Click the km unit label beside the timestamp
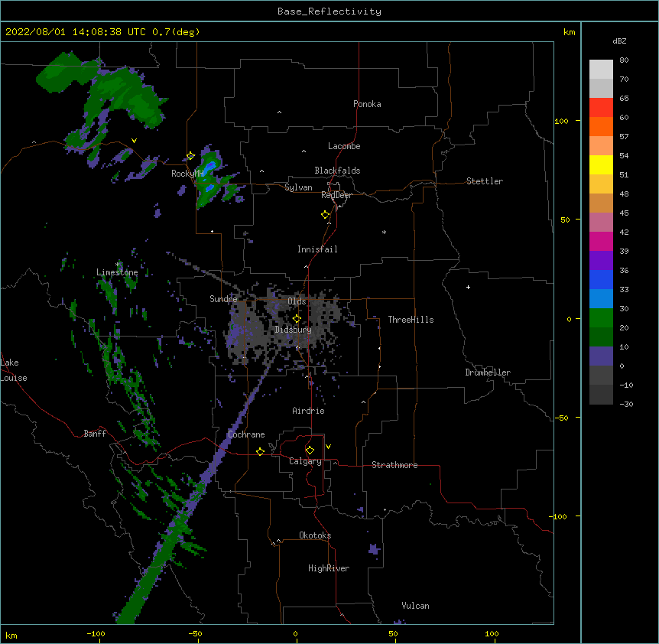 [570, 32]
